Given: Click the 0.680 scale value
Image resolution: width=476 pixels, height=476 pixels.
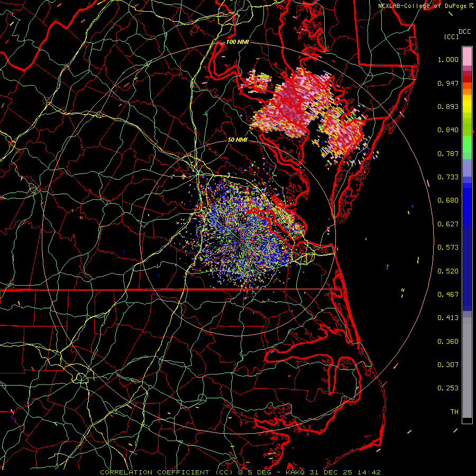Looking at the screenshot, I should click(448, 200).
